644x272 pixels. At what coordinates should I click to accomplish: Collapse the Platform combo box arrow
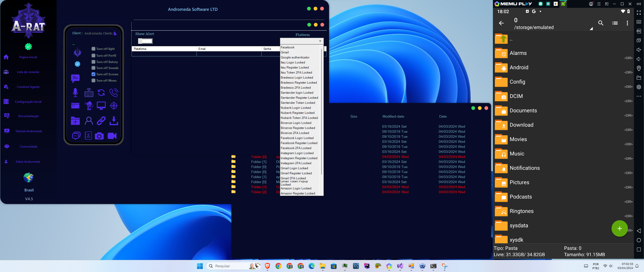coord(320,41)
